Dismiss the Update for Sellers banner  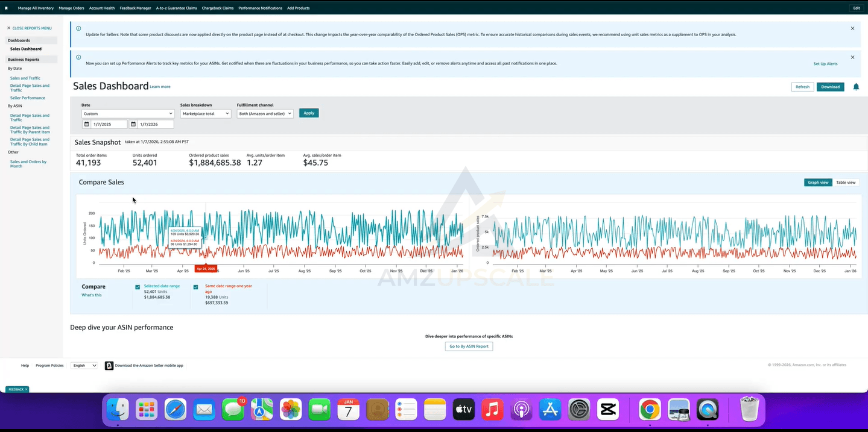852,28
